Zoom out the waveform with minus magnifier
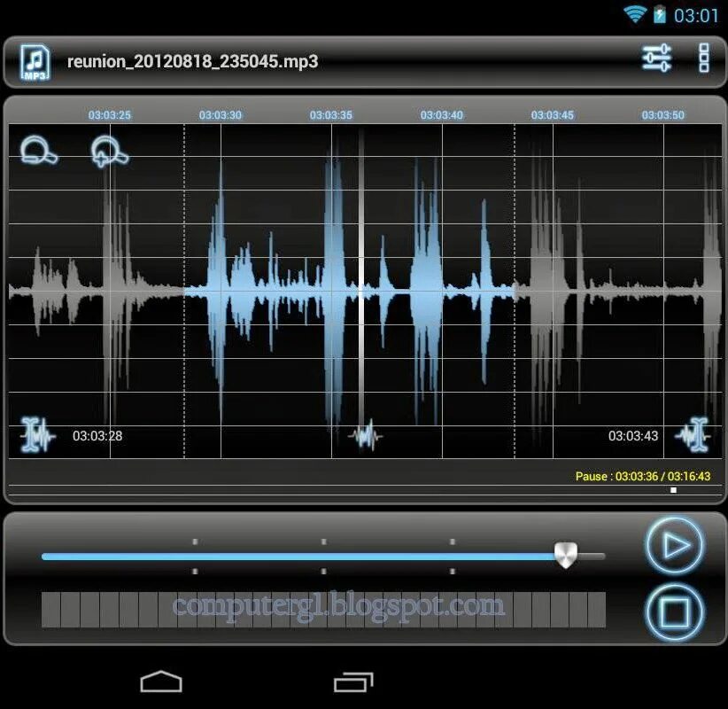Screen dimensions: 728x709 (39, 150)
